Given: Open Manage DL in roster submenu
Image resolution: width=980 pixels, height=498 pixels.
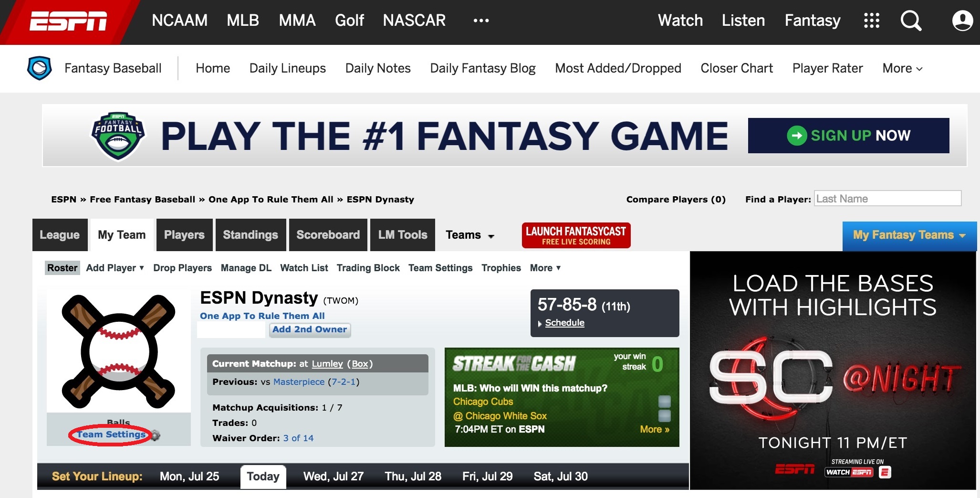Looking at the screenshot, I should 246,268.
